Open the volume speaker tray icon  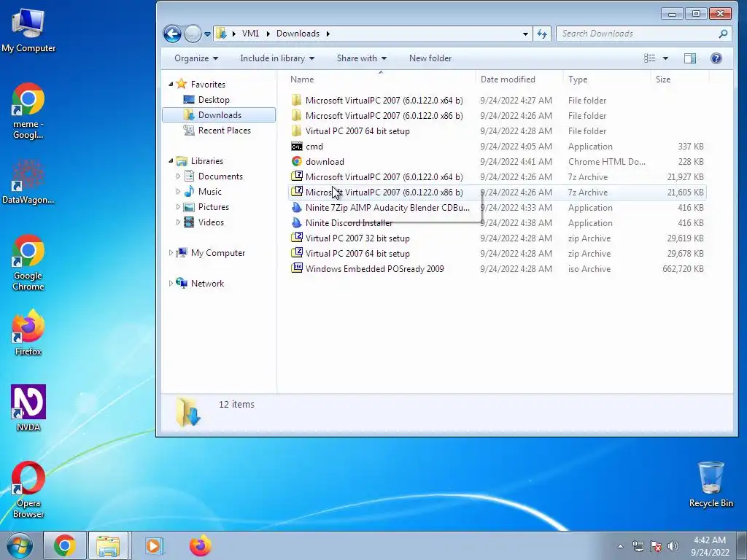click(673, 546)
